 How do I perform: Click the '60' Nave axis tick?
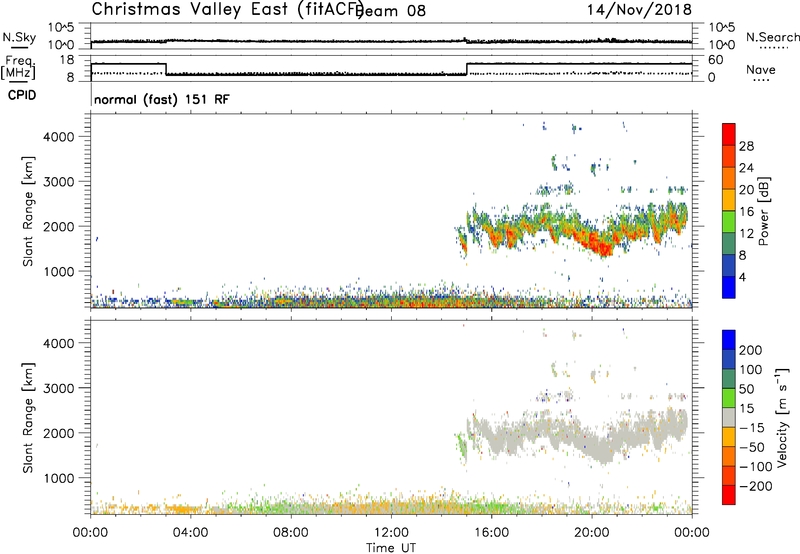tap(716, 60)
